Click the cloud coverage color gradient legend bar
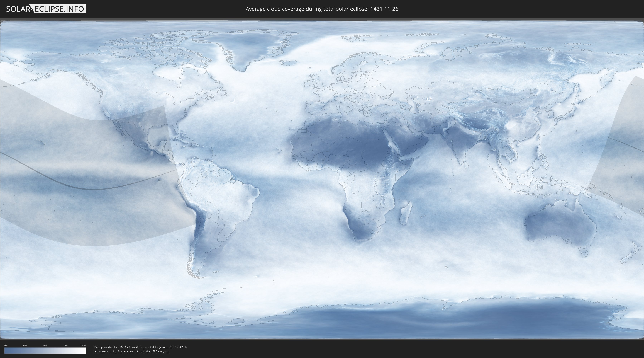Screen dimensions: 644x358 click(x=45, y=350)
